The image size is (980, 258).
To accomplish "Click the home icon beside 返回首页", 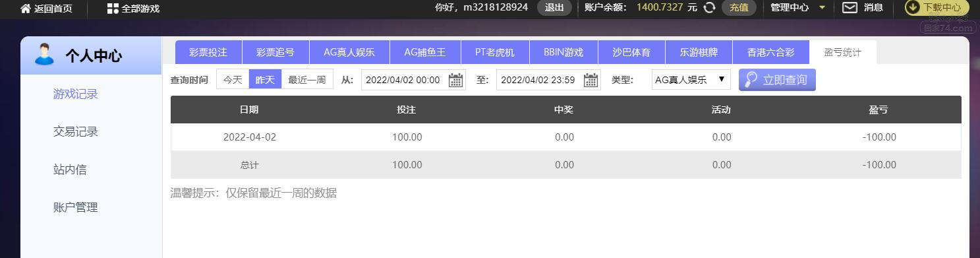I will click(x=26, y=9).
